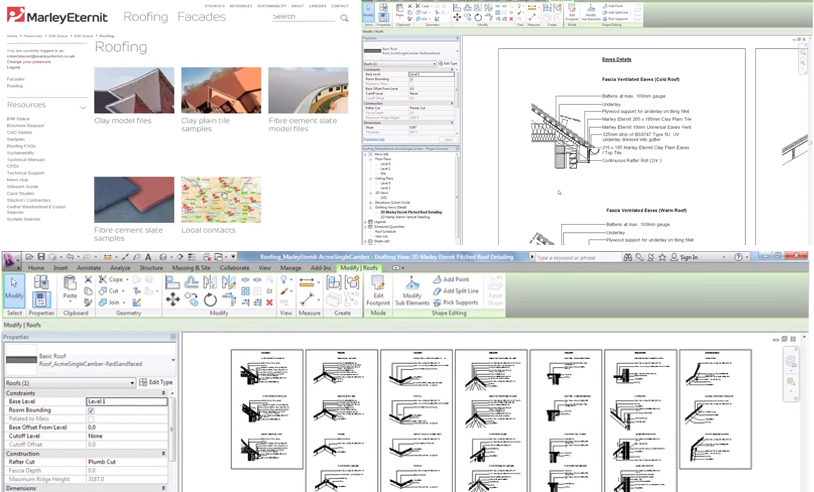
Task: Open the Join tool dropdown arrow
Action: click(x=124, y=302)
